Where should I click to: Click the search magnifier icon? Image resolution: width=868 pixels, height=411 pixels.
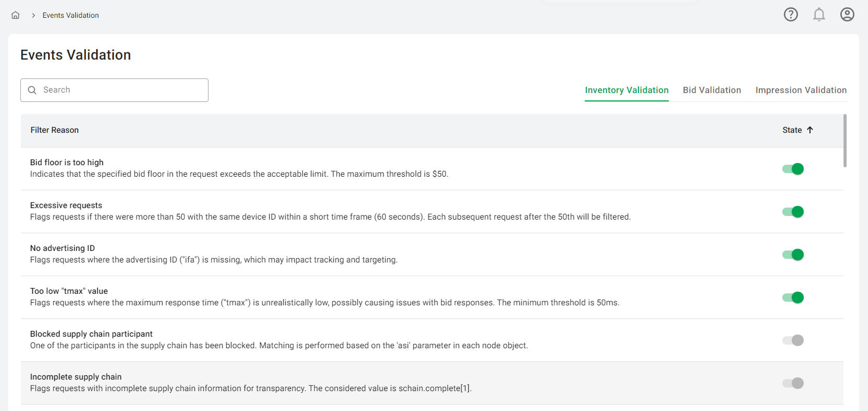(32, 90)
